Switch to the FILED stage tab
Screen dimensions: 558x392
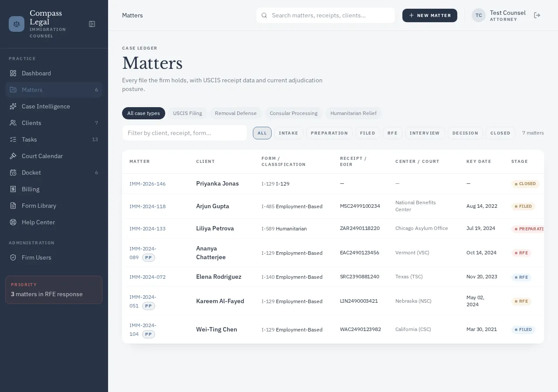point(367,133)
